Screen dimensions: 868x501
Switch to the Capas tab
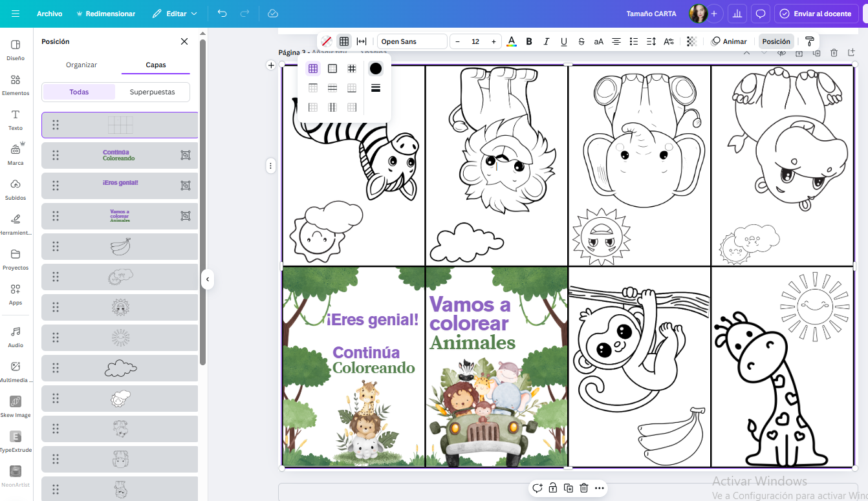pos(156,65)
